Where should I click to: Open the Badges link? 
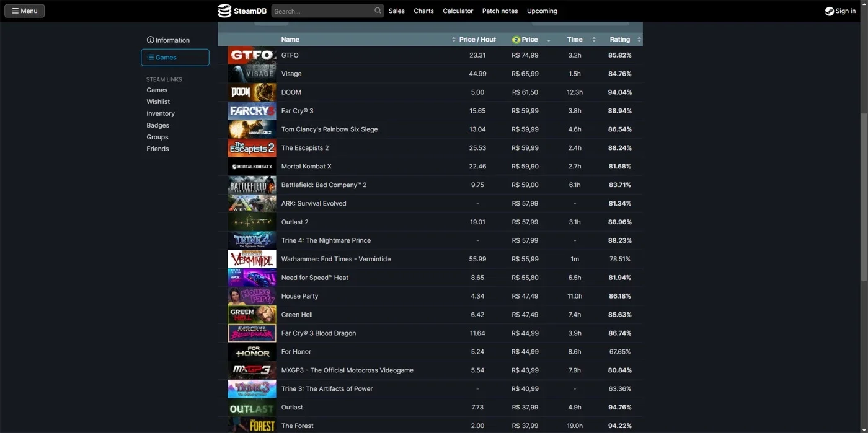[157, 125]
